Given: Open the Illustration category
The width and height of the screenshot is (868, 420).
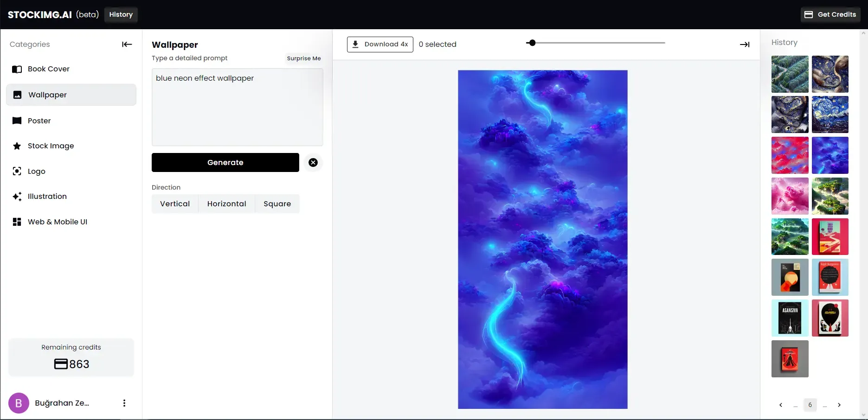Looking at the screenshot, I should point(17,196).
